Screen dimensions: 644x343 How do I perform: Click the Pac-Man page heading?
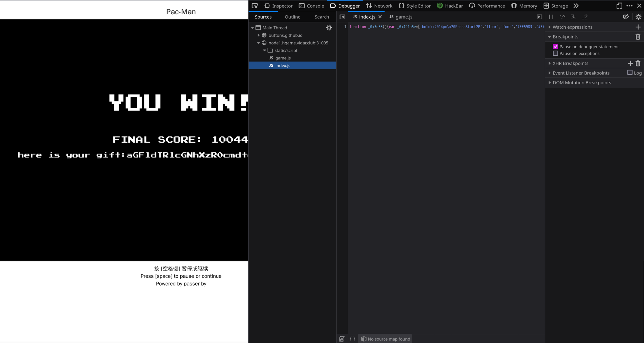(181, 12)
